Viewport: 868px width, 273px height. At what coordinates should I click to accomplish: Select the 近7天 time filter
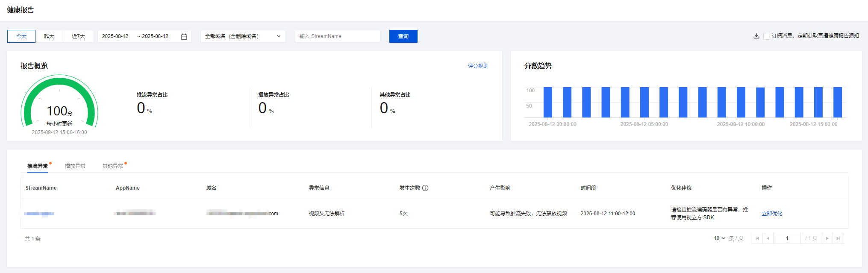point(78,36)
